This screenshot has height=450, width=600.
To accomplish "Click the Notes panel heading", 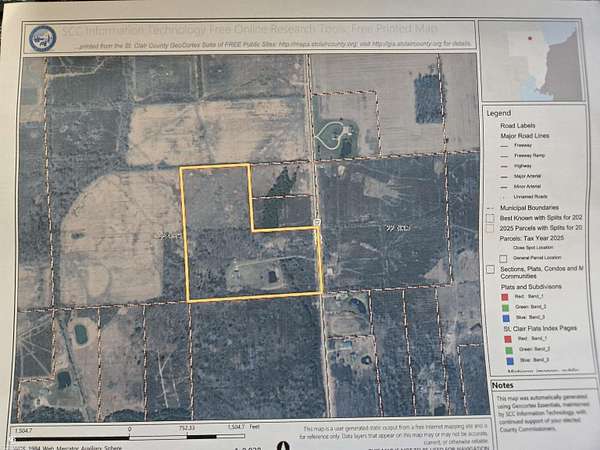I will 502,385.
